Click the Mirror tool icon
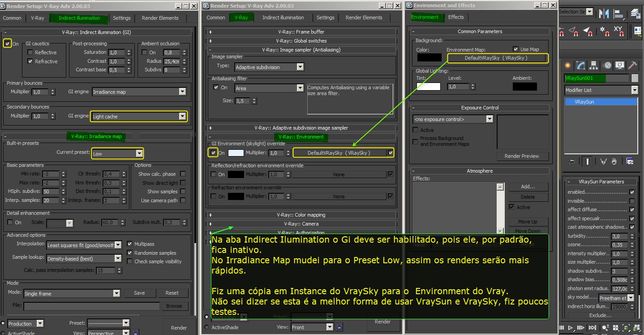This screenshot has height=335, width=644. (604, 13)
